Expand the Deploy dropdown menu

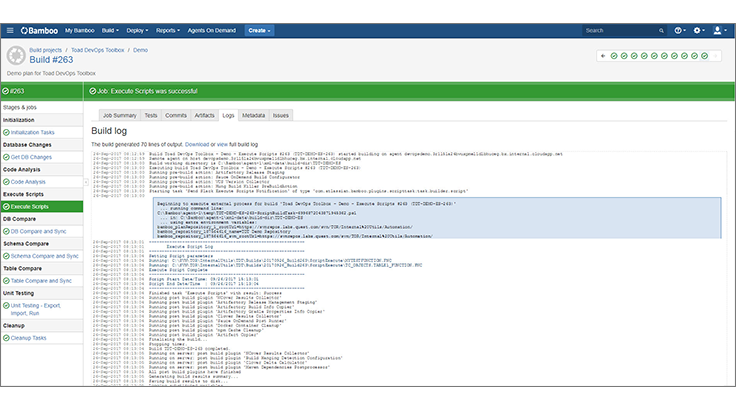click(x=137, y=30)
